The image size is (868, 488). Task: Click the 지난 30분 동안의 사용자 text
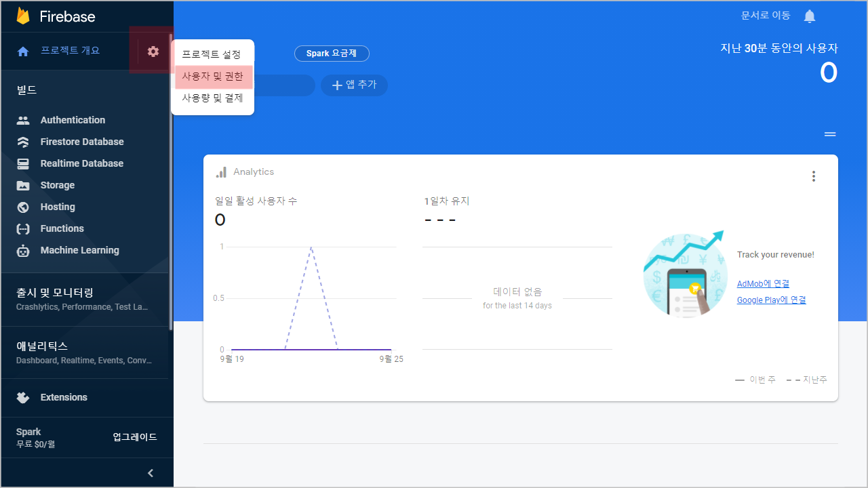tap(778, 48)
